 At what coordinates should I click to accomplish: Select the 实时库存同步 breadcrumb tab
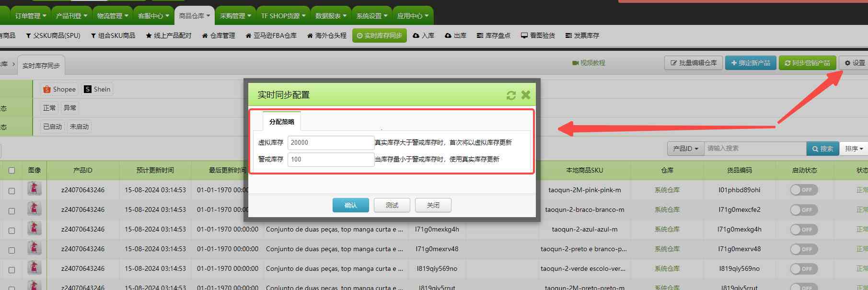tap(41, 66)
